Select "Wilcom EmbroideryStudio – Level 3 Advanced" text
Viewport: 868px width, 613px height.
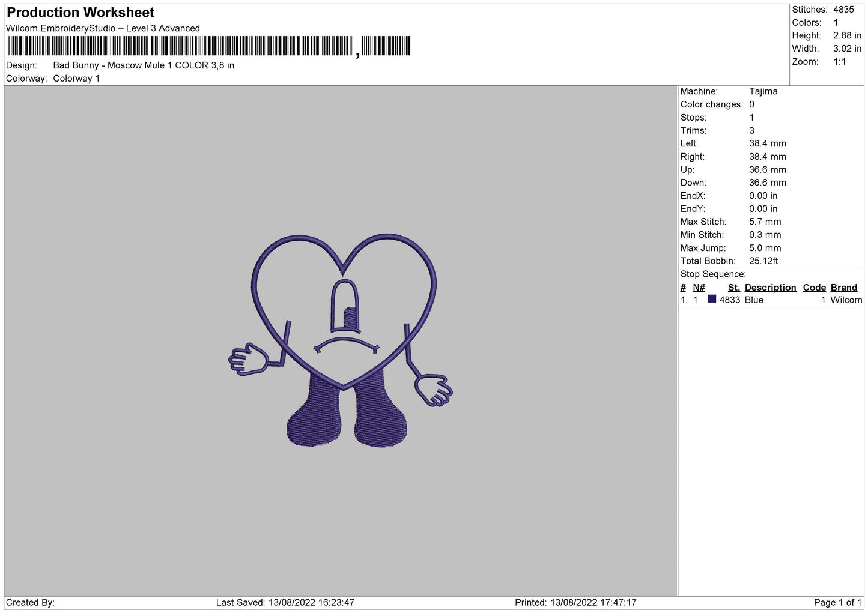(x=103, y=28)
